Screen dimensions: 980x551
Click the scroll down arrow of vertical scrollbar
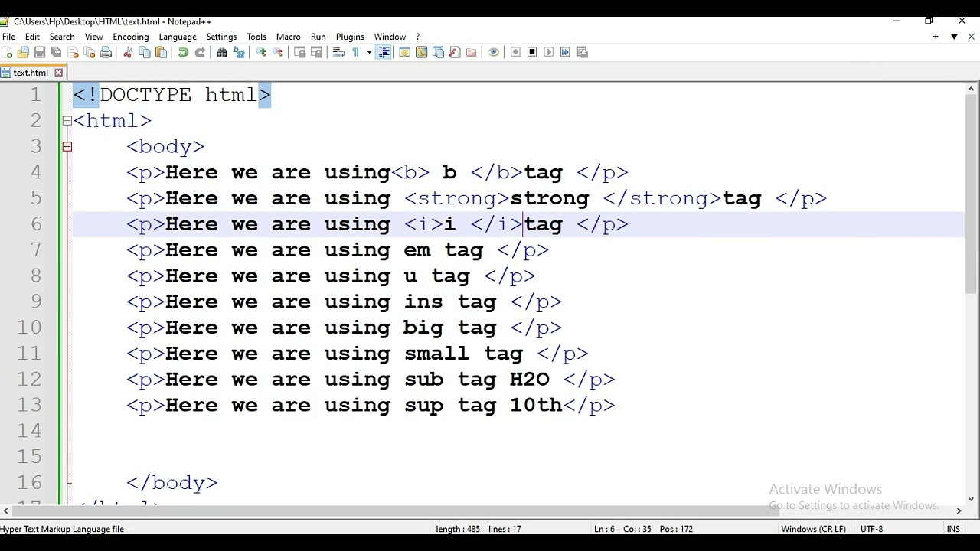[971, 499]
